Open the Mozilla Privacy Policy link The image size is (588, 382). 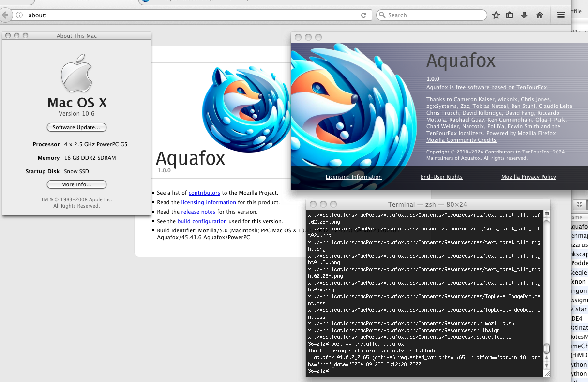(x=528, y=177)
